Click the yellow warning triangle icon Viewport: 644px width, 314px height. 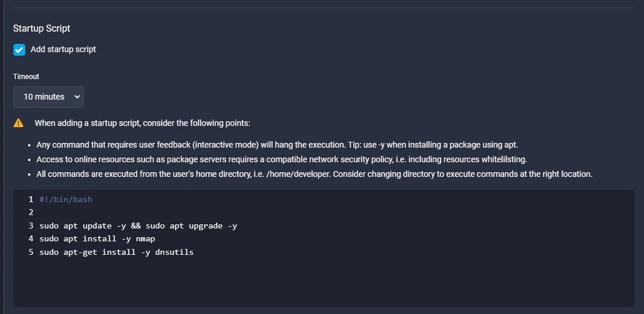(x=19, y=123)
